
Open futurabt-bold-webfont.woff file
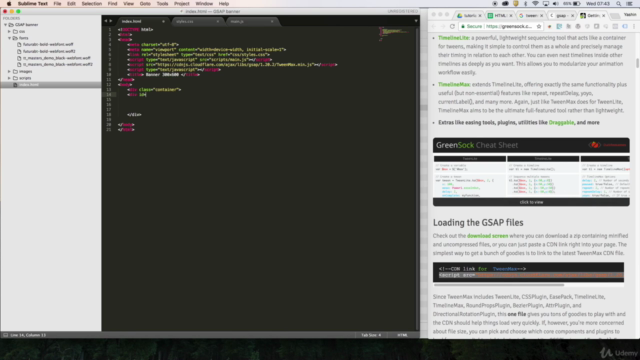[x=48, y=44]
